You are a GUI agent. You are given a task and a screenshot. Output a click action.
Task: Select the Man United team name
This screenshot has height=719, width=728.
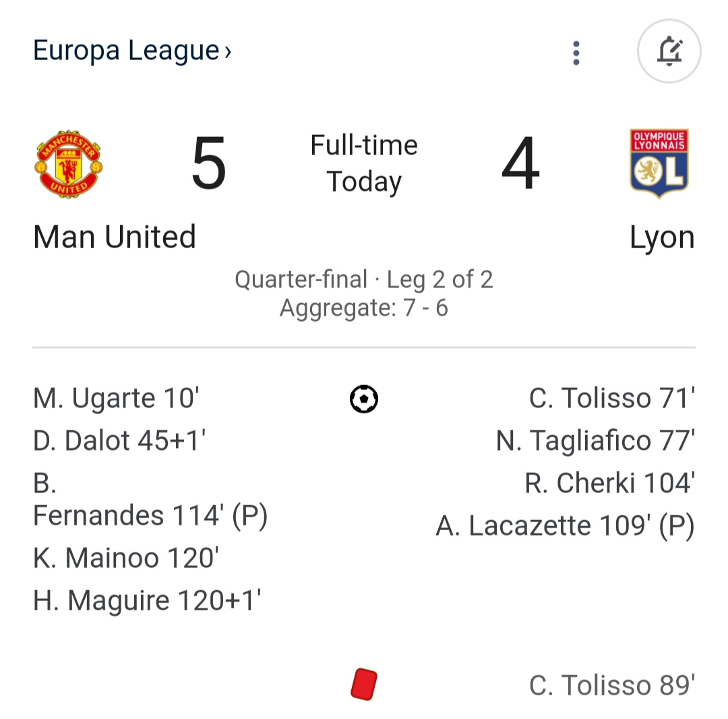pyautogui.click(x=115, y=237)
